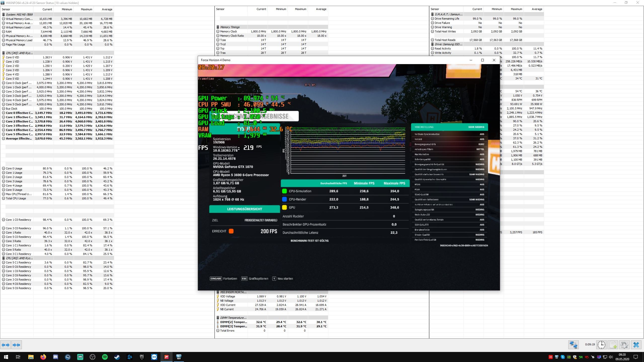Open Spotify from the taskbar
The height and width of the screenshot is (362, 644).
pos(105,357)
